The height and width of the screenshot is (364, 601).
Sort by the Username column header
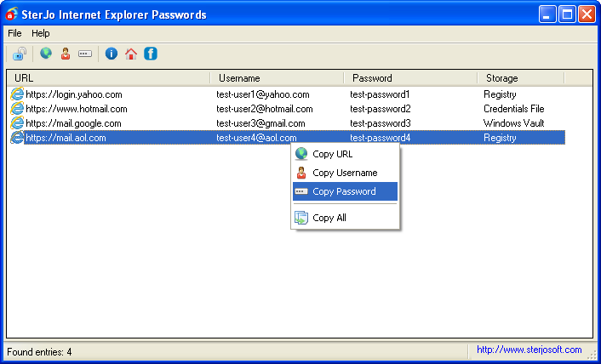point(278,78)
